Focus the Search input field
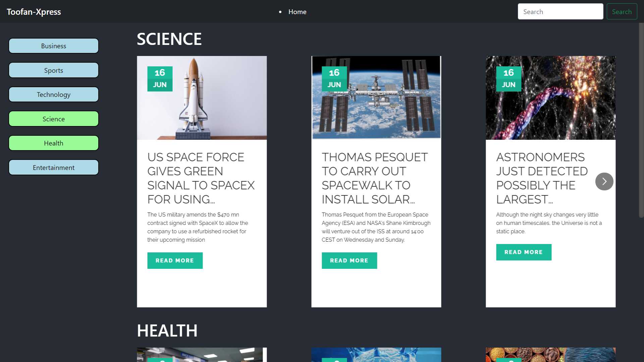The height and width of the screenshot is (362, 644). pyautogui.click(x=560, y=12)
